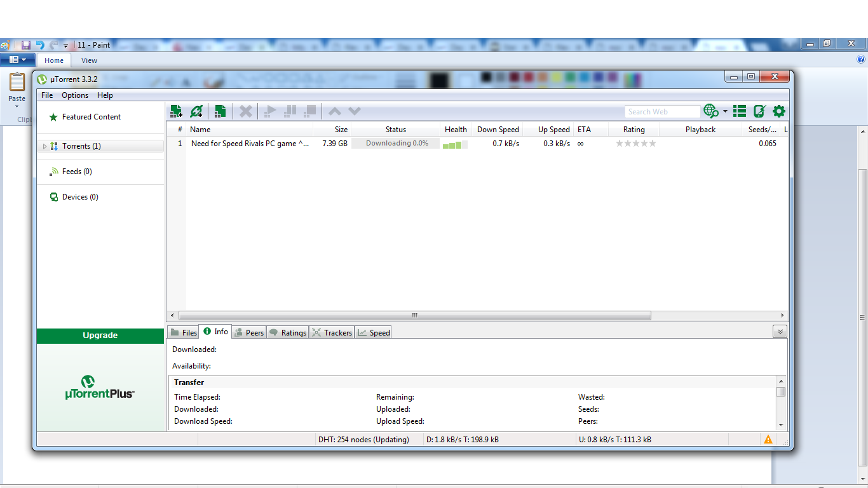Click the Stop torrent icon
The width and height of the screenshot is (868, 488).
tap(309, 111)
